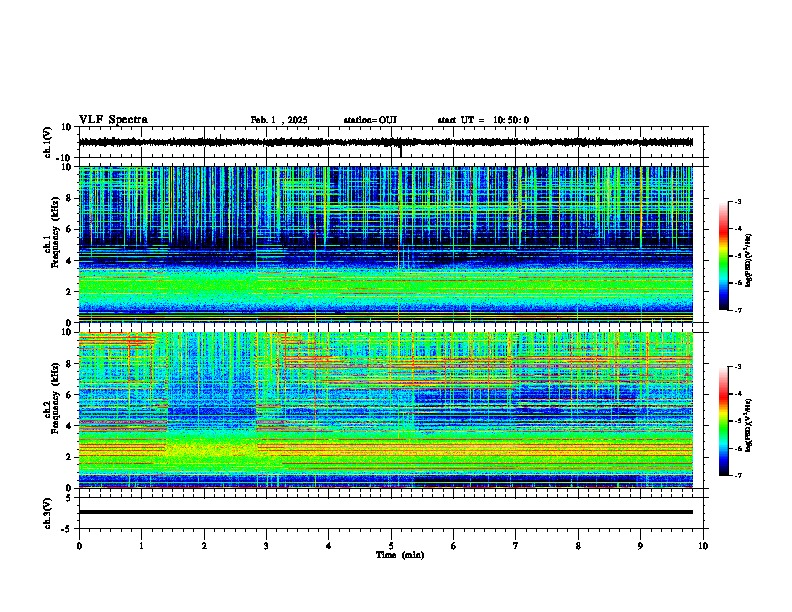The image size is (792, 612).
Task: Click the '-5' tick on ch.3(V) axis
Action: click(67, 529)
